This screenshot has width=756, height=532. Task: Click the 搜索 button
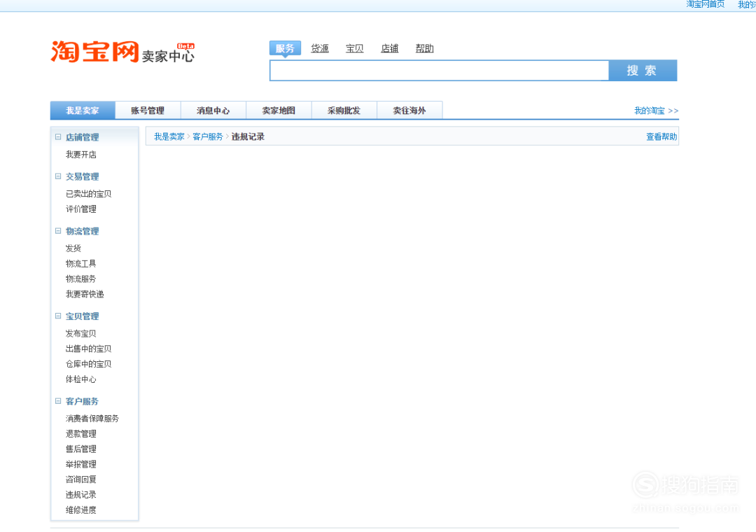click(x=643, y=71)
